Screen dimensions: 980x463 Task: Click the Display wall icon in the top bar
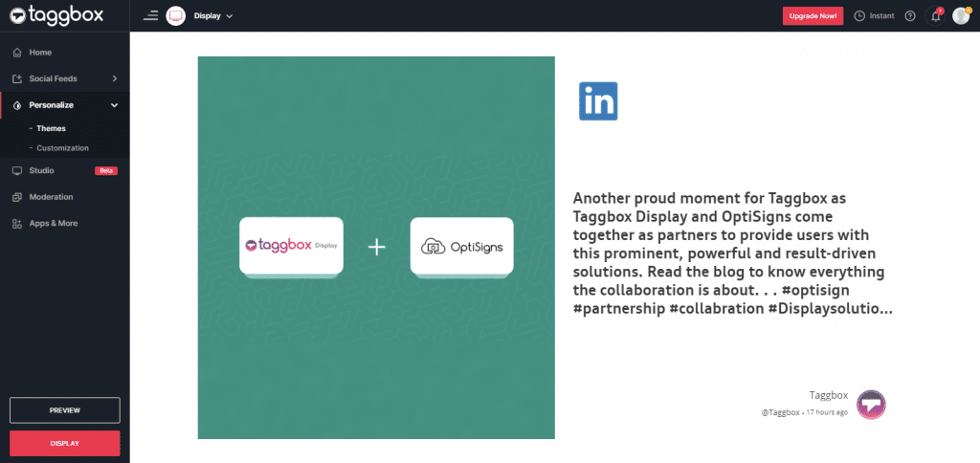[176, 15]
